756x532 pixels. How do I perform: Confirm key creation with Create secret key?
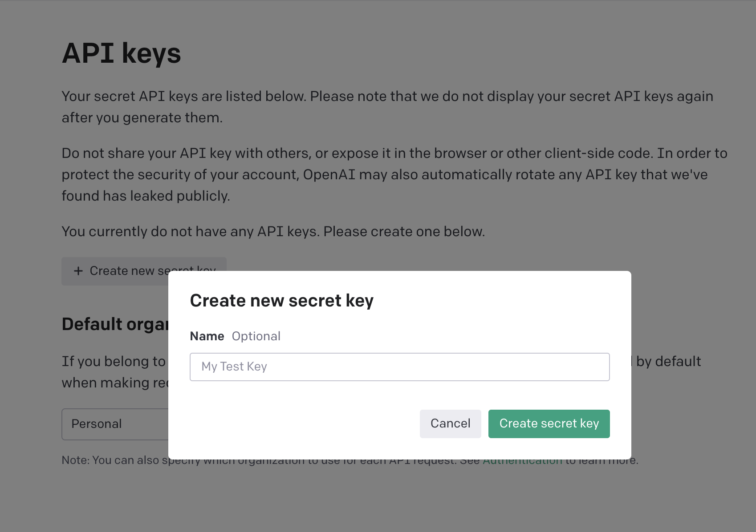(x=549, y=423)
